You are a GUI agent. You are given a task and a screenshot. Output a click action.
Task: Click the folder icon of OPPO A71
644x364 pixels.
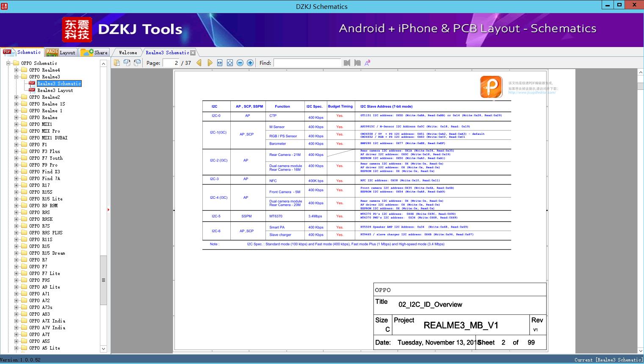[x=25, y=294]
